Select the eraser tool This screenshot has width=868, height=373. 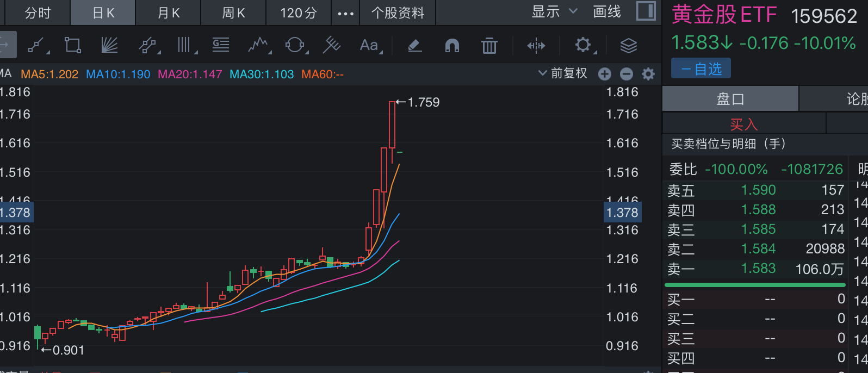click(415, 45)
